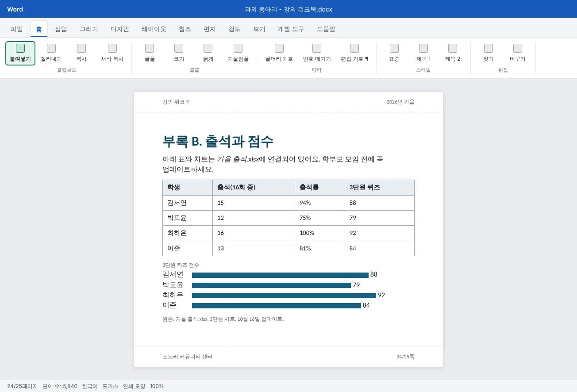Click the 출석률 column header cell

[x=320, y=188]
